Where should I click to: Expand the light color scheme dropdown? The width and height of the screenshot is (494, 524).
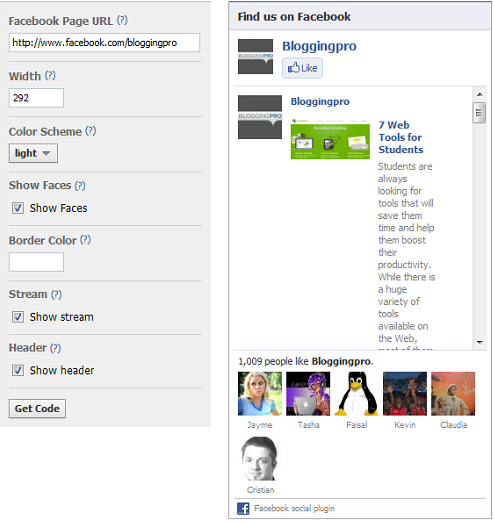(x=33, y=153)
